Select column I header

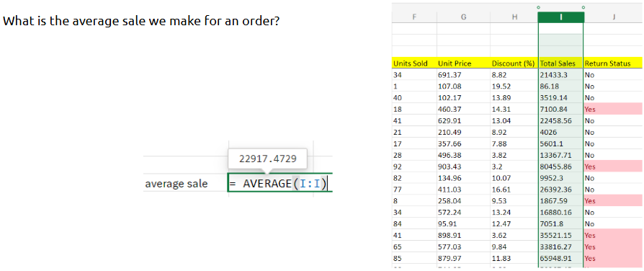coord(560,18)
